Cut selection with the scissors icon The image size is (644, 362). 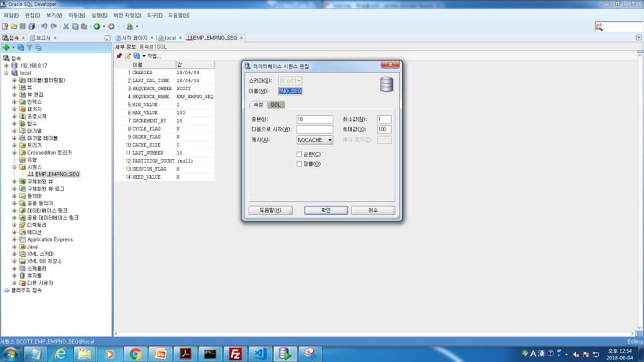click(x=66, y=26)
